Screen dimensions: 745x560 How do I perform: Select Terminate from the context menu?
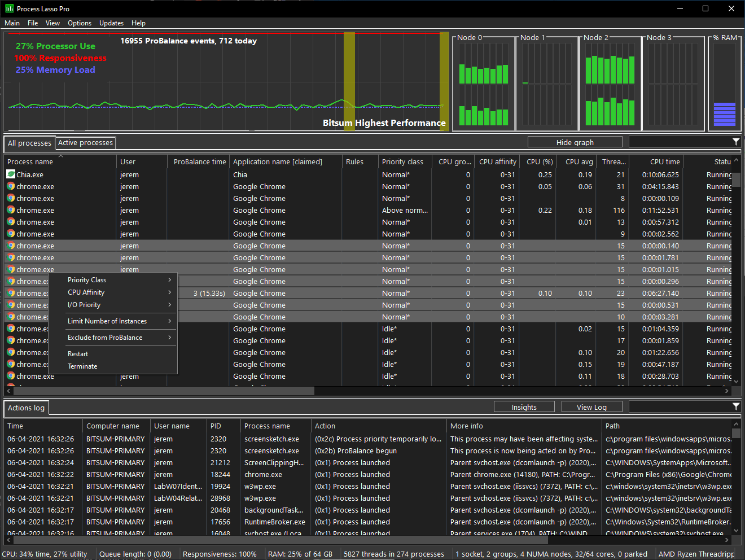82,365
